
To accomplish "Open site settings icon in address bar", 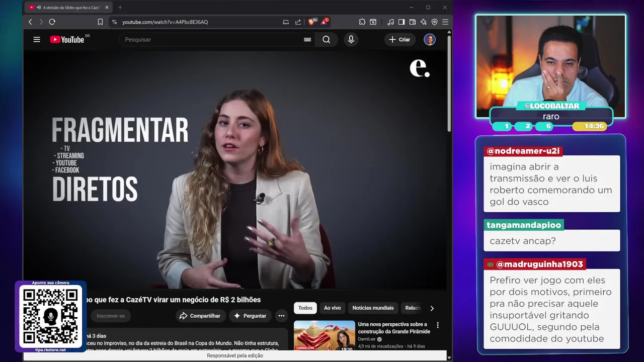I will click(x=115, y=22).
